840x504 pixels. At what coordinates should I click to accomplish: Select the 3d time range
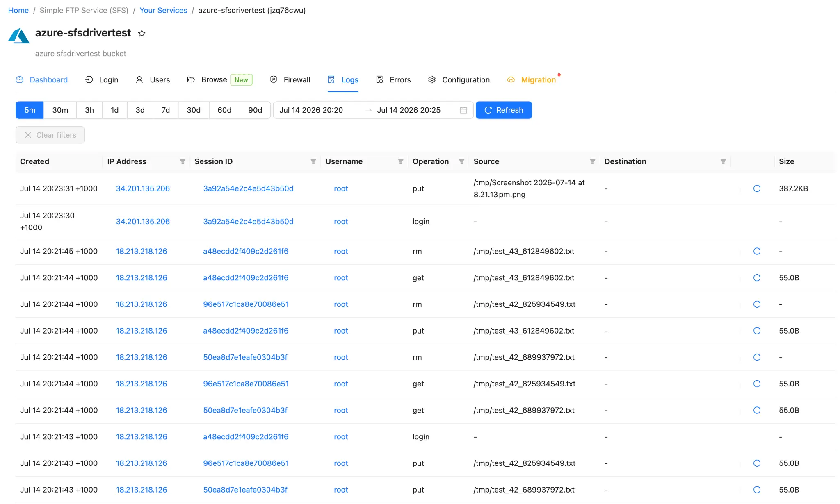pyautogui.click(x=140, y=110)
